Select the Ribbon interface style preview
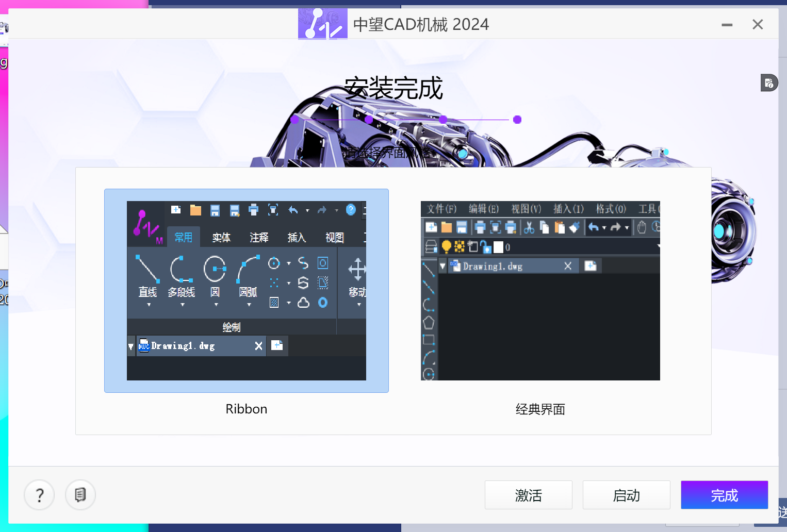 (247, 291)
